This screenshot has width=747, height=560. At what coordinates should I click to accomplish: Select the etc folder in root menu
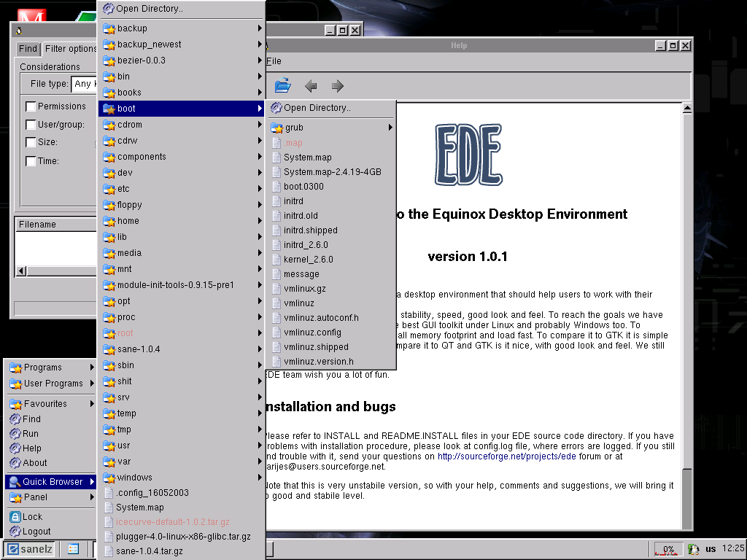click(x=182, y=189)
